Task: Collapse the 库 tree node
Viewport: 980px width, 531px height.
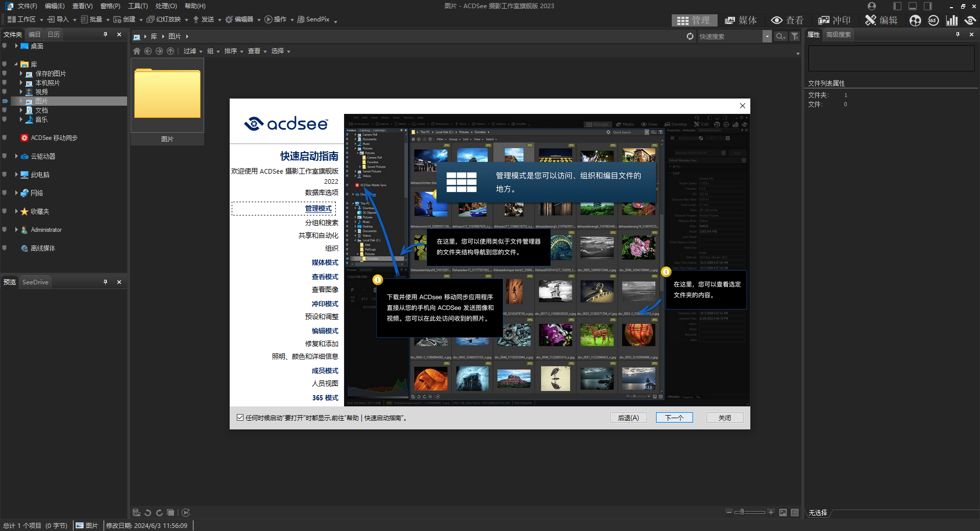Action: point(16,64)
